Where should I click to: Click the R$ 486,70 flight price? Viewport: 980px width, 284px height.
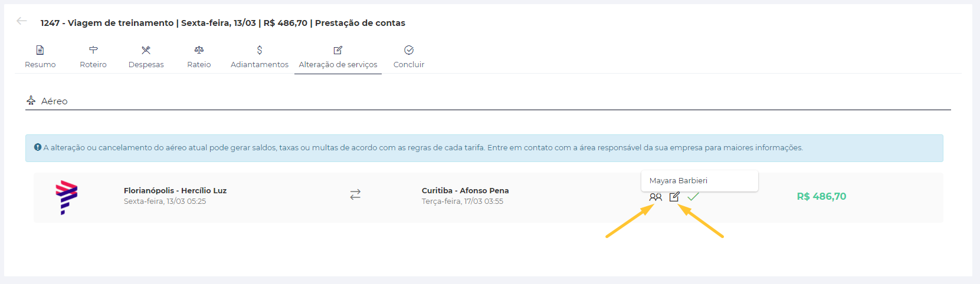point(821,197)
